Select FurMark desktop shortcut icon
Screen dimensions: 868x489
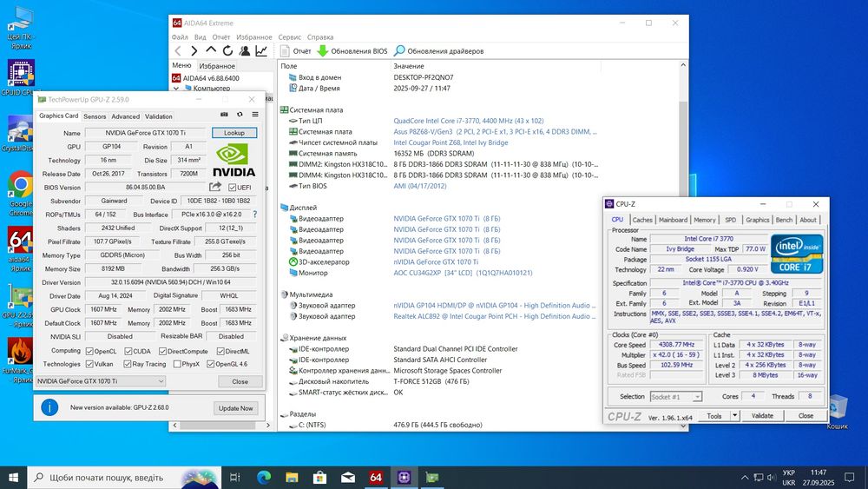pyautogui.click(x=19, y=361)
